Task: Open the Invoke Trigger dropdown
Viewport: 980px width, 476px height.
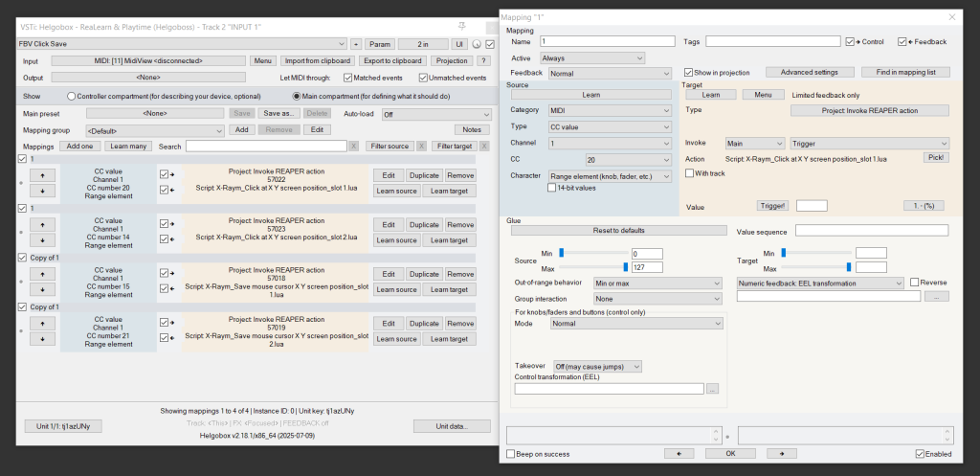Action: coord(869,144)
